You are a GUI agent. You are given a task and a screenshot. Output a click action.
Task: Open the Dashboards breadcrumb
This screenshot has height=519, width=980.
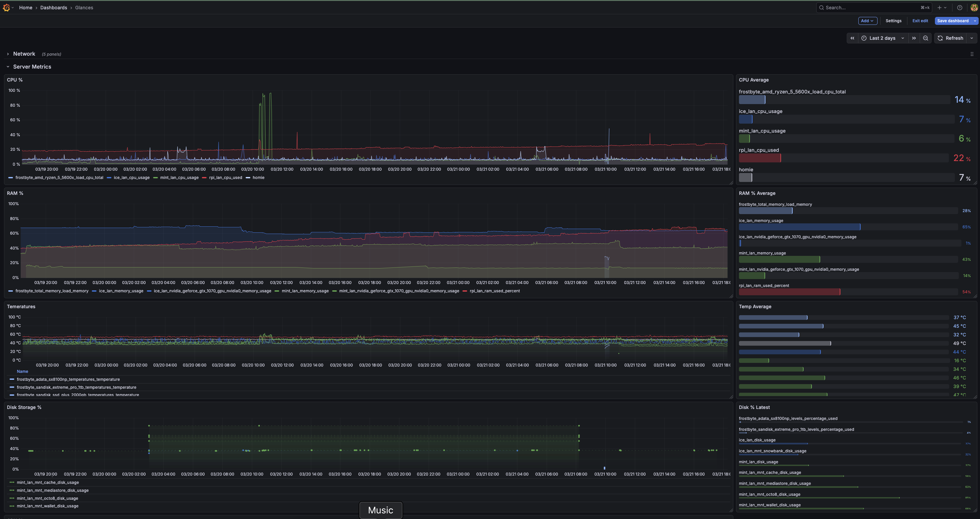point(54,8)
